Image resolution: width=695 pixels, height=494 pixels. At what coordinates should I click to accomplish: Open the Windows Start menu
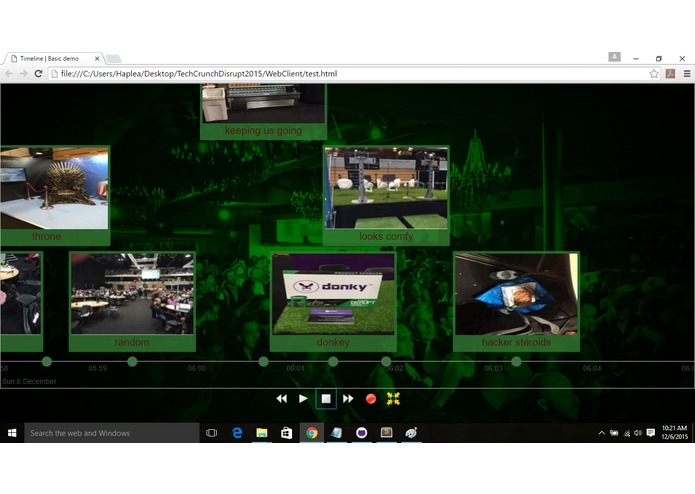point(12,433)
